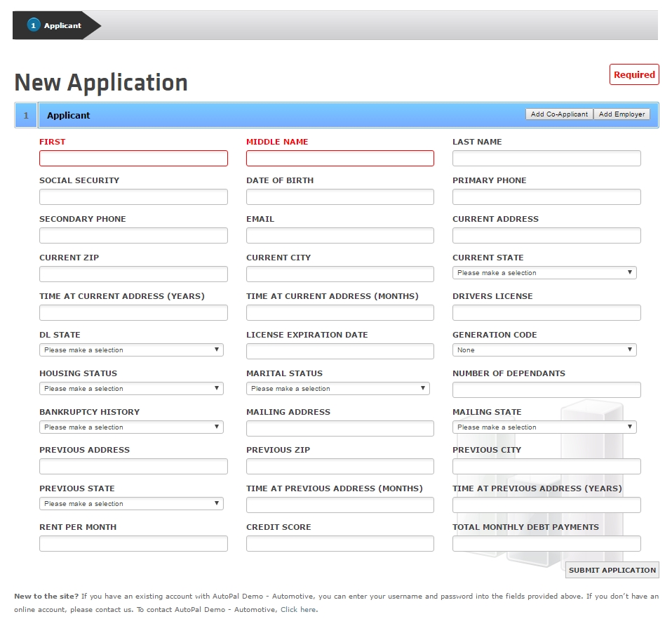Screen dimensions: 672x619
Task: Click into the Previous Address field
Action: pos(133,467)
